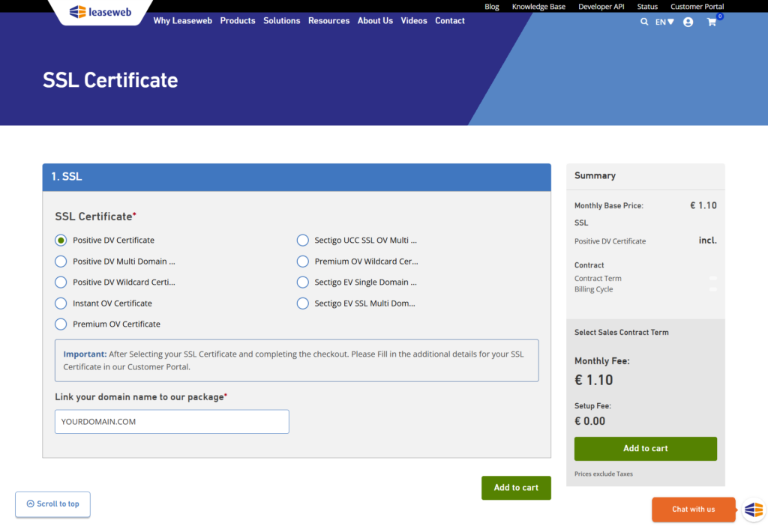Screen dimensions: 768x532
Task: Open the user account icon
Action: (x=688, y=22)
